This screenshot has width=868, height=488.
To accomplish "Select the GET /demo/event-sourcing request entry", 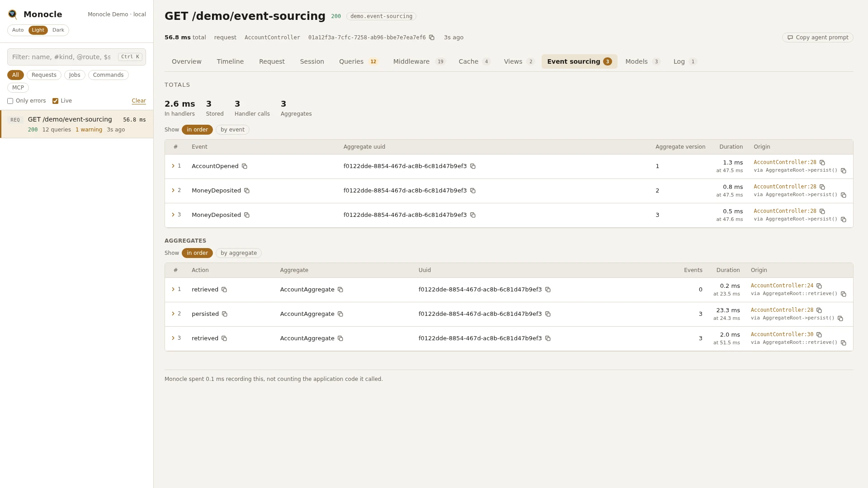I will pos(77,124).
